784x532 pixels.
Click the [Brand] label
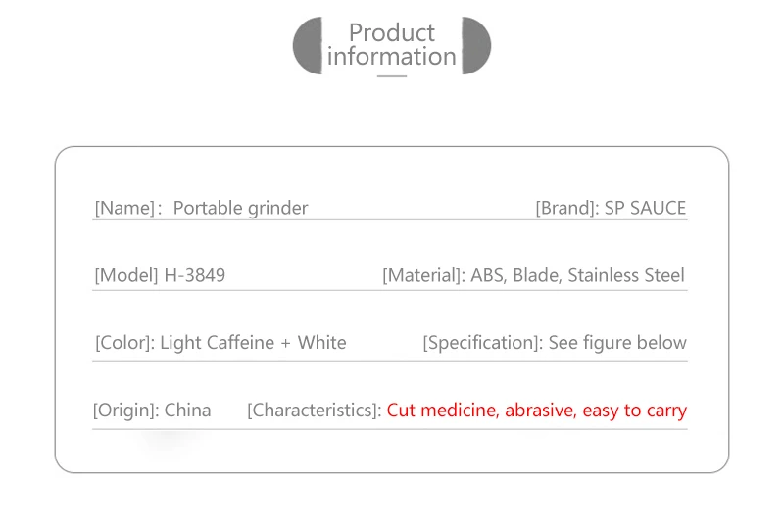click(x=567, y=208)
